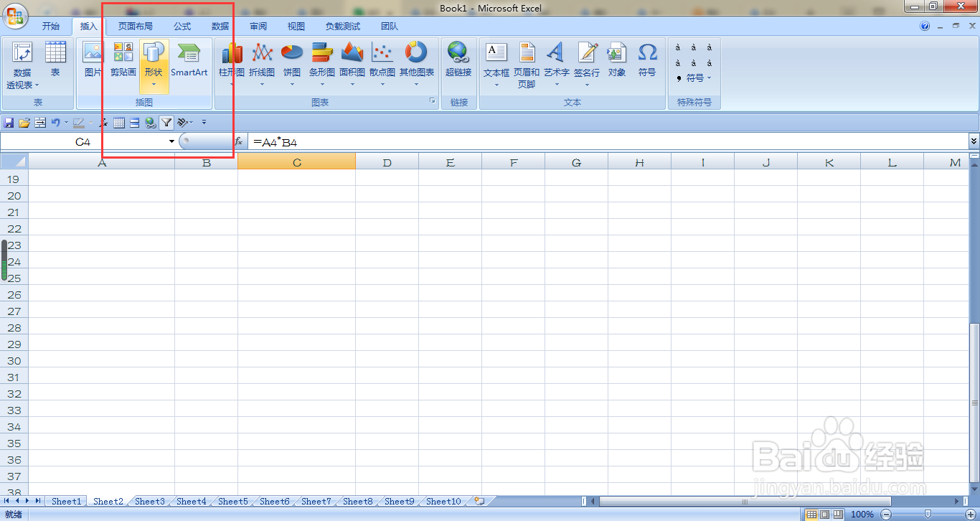Switch to the 页面布局 tab

tap(136, 27)
